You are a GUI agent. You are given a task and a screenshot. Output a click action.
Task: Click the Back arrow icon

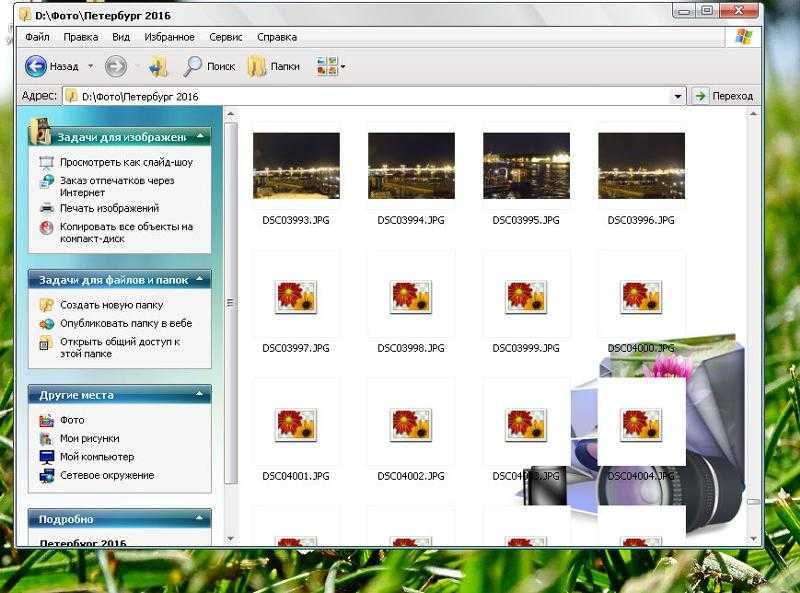point(36,66)
